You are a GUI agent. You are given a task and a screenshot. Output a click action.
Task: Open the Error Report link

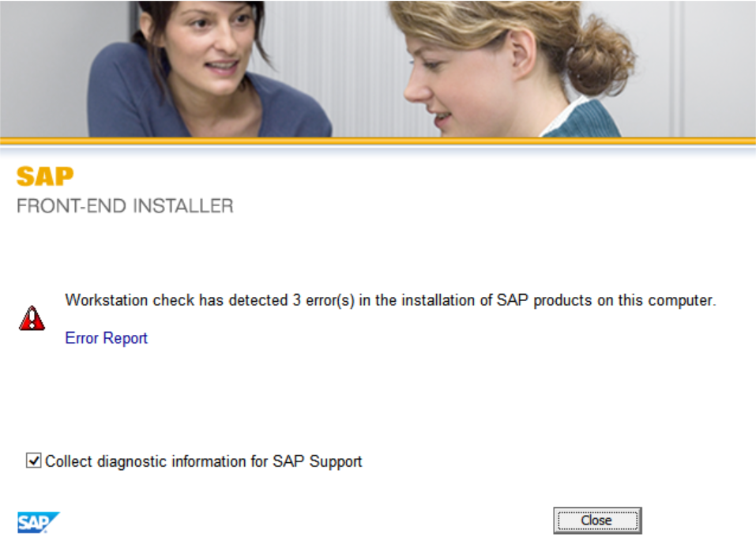[x=106, y=338]
